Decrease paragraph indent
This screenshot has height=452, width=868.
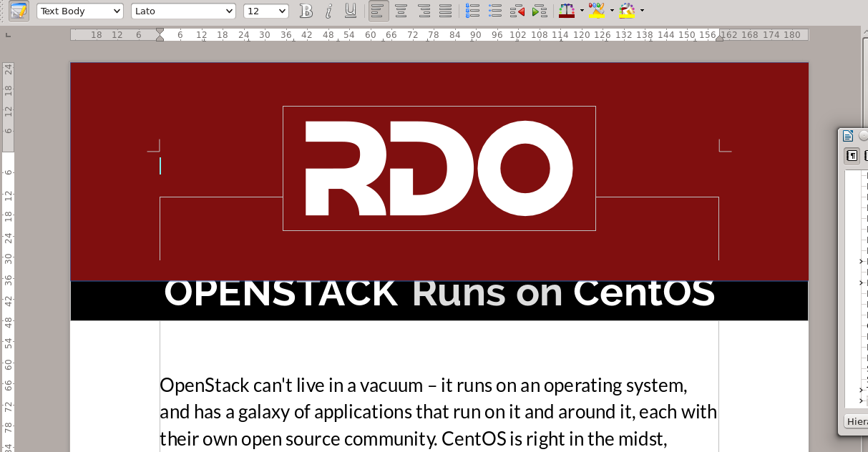click(x=517, y=11)
